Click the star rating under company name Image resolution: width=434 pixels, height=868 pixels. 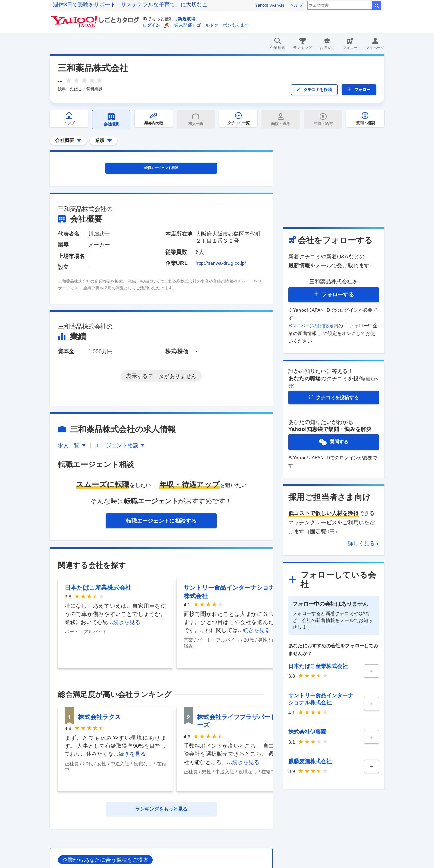coord(84,80)
